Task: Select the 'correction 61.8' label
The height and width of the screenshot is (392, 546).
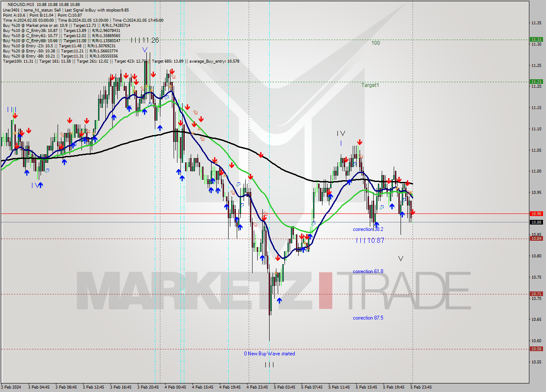Action: point(368,271)
